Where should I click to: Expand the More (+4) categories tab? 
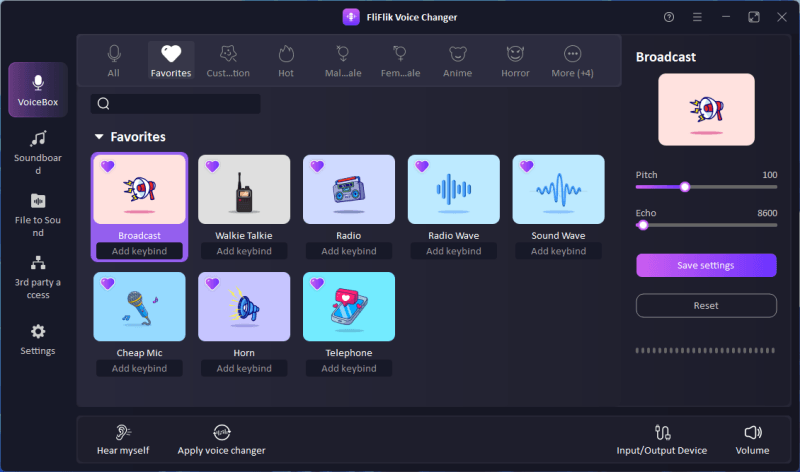tap(572, 61)
